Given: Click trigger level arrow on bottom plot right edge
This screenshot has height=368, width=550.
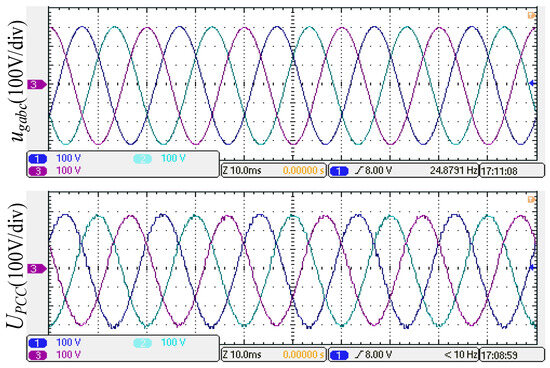Looking at the screenshot, I should [532, 267].
